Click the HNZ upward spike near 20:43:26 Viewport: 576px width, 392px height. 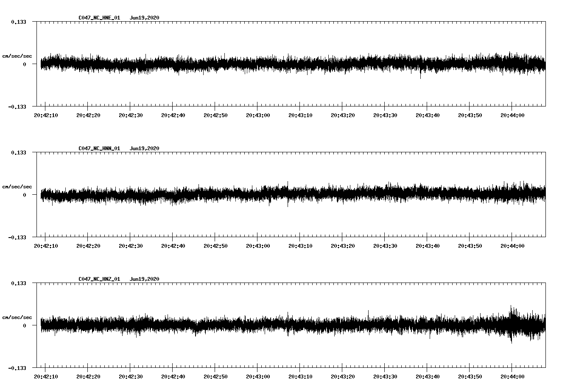pyautogui.click(x=368, y=316)
